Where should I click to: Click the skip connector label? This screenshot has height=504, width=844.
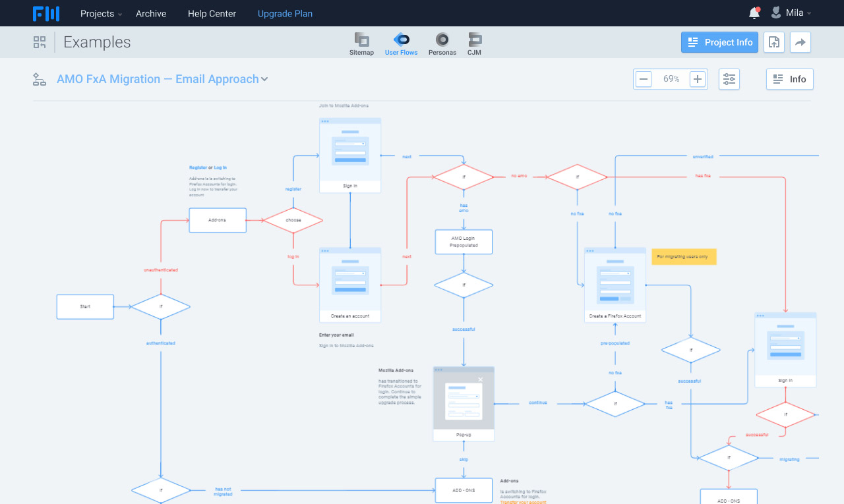click(x=464, y=459)
